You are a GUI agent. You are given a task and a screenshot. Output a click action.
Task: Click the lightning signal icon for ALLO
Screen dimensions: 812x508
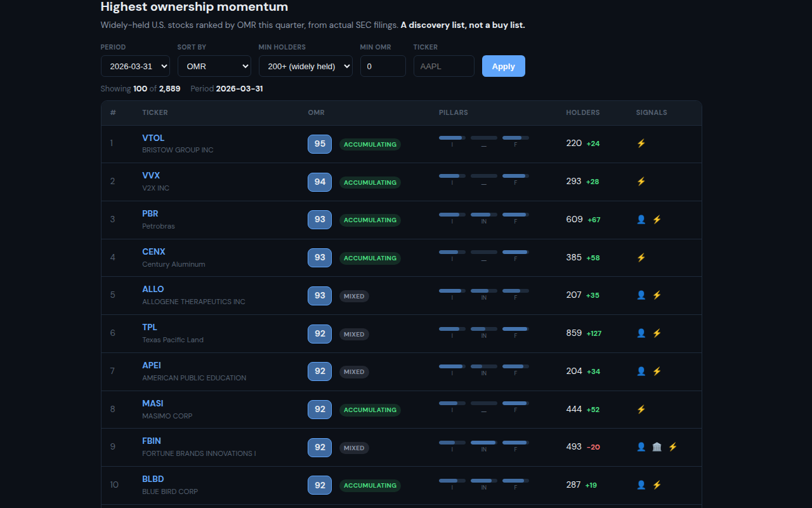657,295
